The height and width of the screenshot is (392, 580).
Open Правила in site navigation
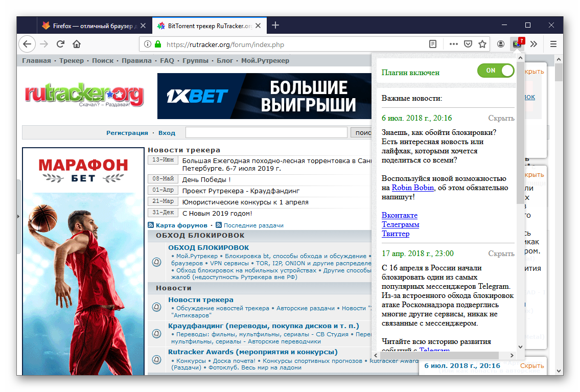tap(136, 61)
